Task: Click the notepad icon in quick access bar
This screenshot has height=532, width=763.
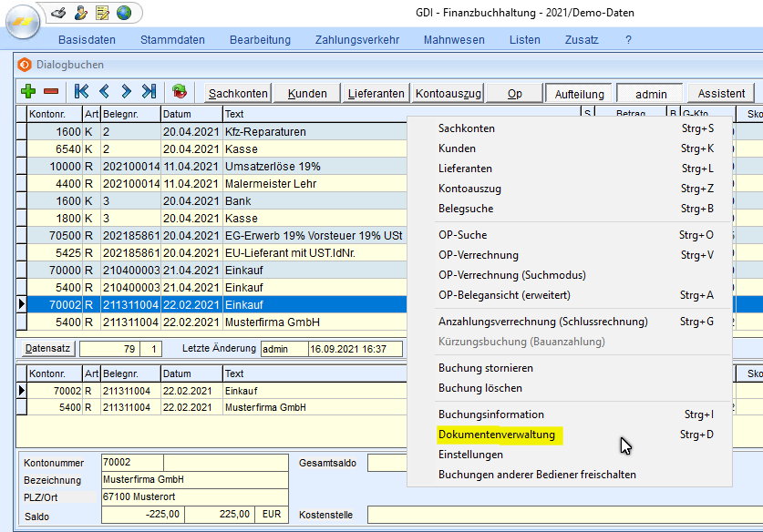Action: tap(102, 13)
